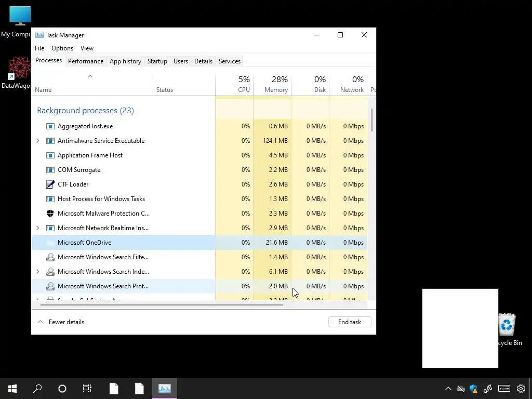Open second blank document taskbar icon
Image resolution: width=532 pixels, height=399 pixels.
click(x=139, y=389)
